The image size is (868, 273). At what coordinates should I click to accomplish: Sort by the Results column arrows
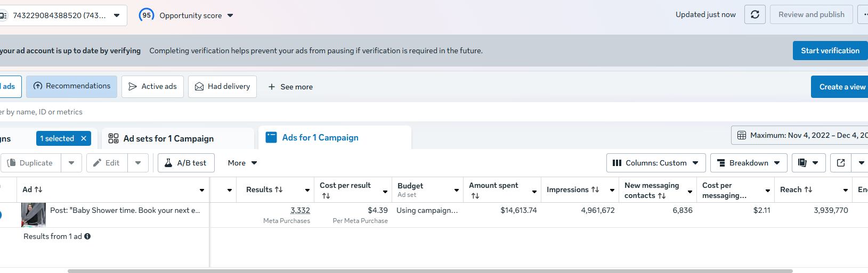click(x=279, y=189)
